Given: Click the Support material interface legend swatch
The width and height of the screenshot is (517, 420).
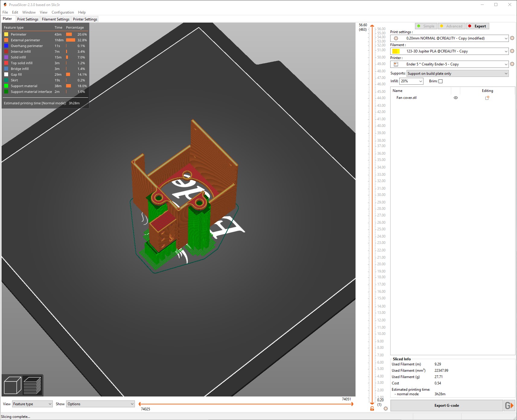Looking at the screenshot, I should (x=6, y=92).
